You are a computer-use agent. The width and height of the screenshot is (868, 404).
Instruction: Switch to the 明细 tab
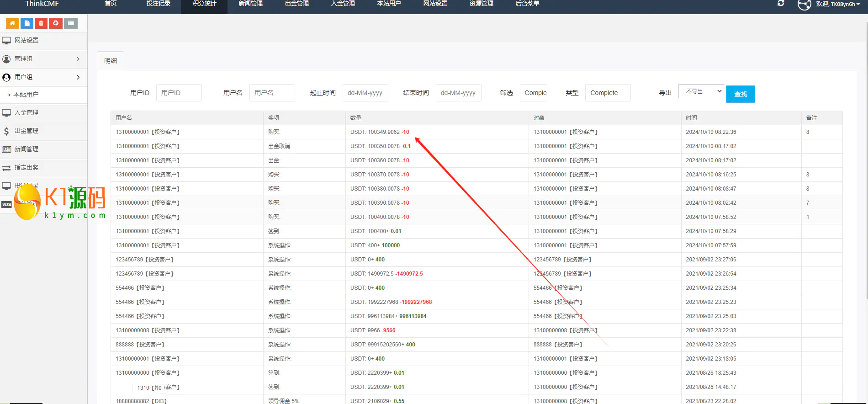(111, 61)
